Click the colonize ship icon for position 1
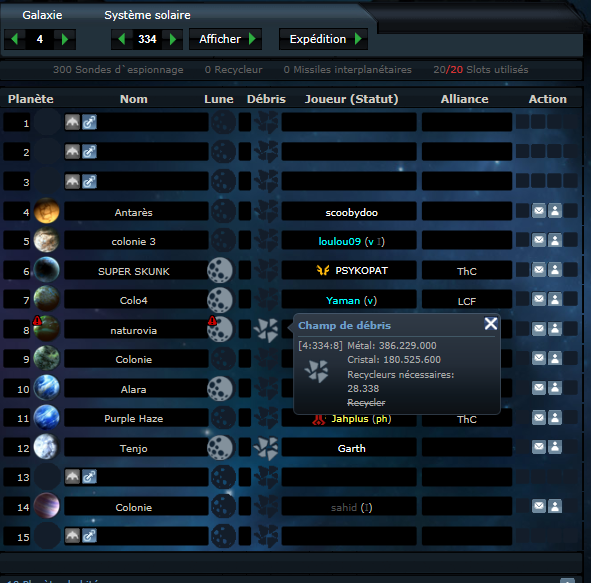The image size is (591, 583). pos(72,122)
